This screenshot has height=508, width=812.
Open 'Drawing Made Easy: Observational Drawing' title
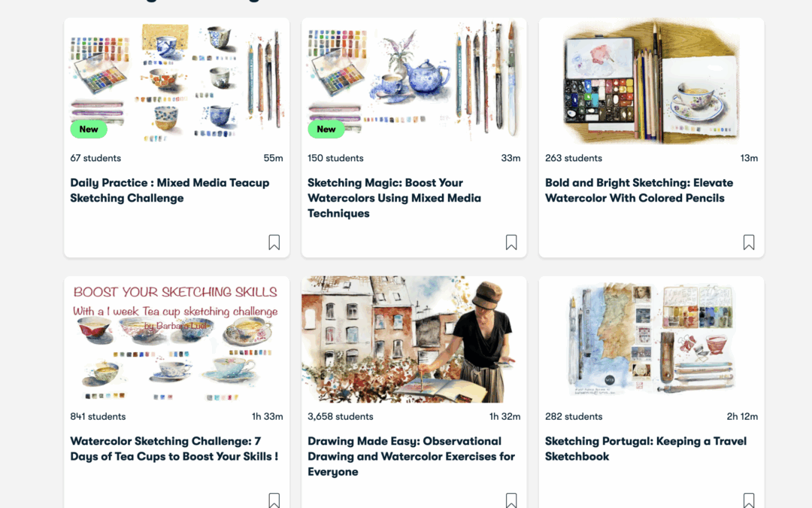coord(411,456)
